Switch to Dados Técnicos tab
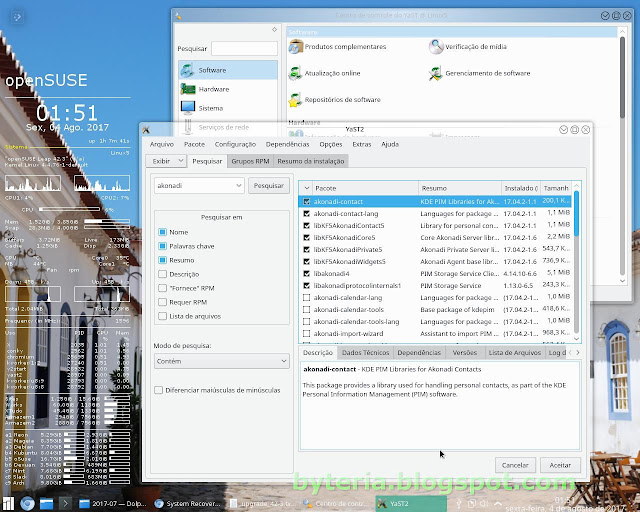 tap(365, 352)
